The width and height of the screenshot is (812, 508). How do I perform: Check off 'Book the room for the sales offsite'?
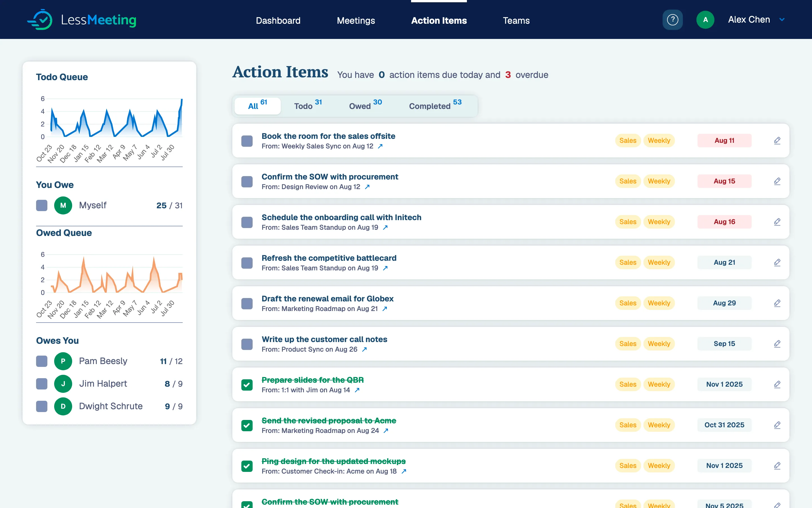point(247,141)
